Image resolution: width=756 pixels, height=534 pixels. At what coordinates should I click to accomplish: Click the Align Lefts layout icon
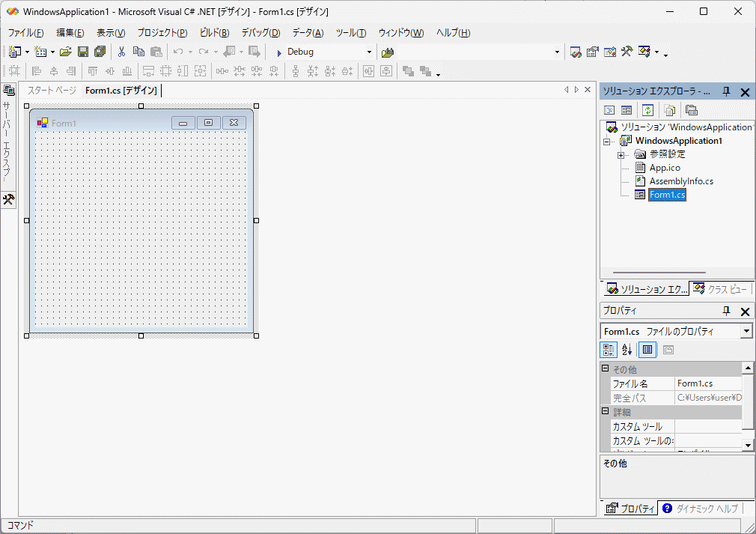tap(37, 71)
